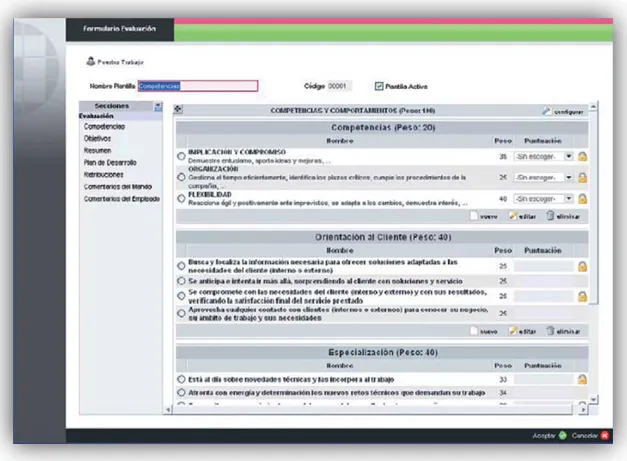Click the configurar link text

point(568,112)
